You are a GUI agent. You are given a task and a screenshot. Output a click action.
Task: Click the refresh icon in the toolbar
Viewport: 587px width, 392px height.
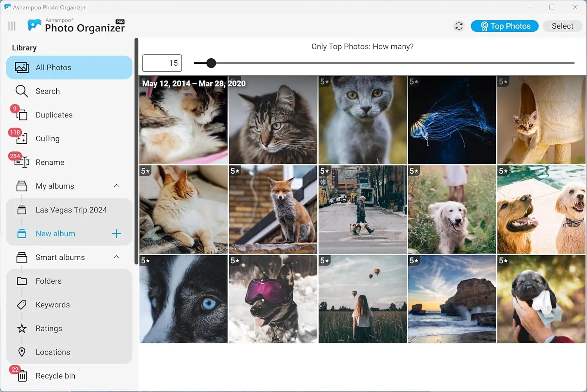[458, 26]
